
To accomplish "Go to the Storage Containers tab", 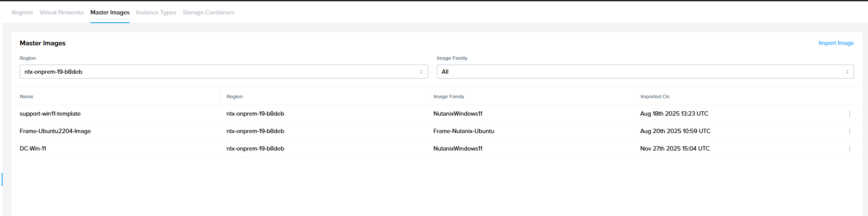I will (x=208, y=12).
